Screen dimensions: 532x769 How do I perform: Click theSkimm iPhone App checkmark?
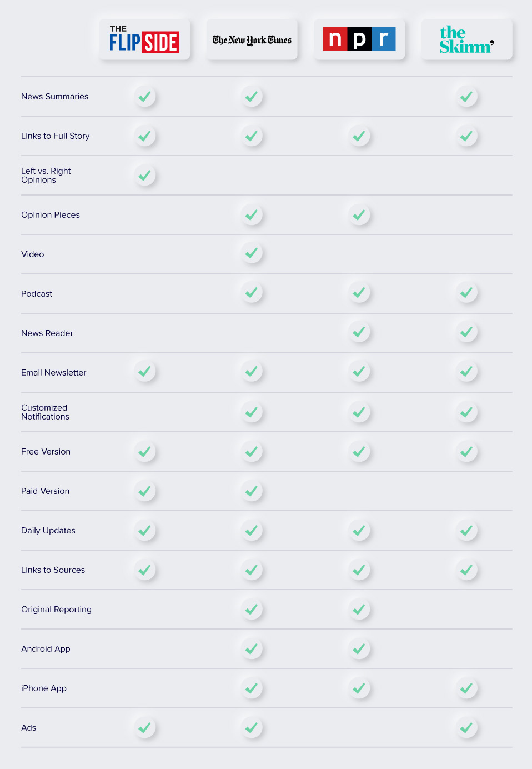click(467, 688)
